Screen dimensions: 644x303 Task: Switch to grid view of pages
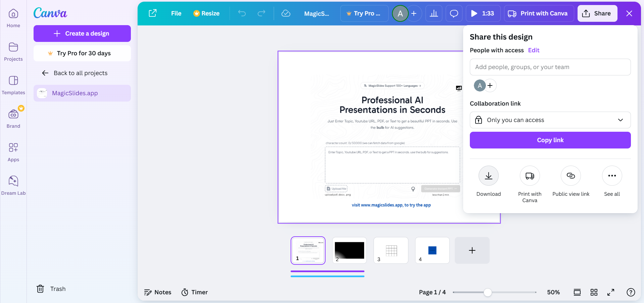(x=594, y=292)
